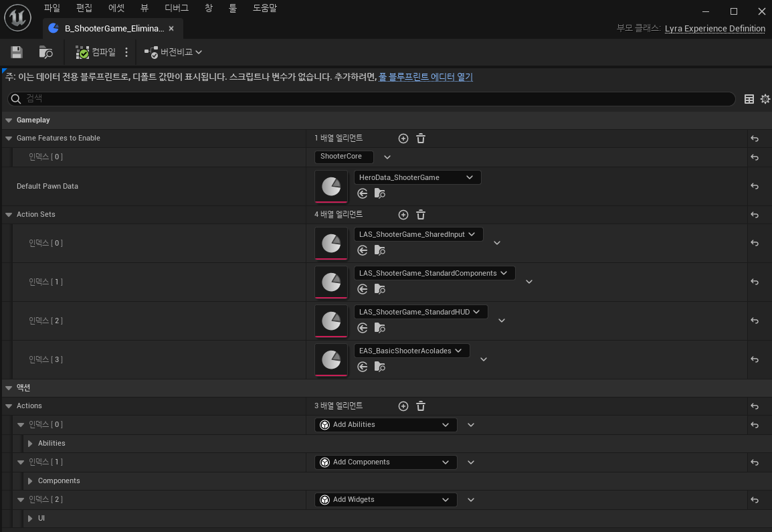Open the 뷰 menu
Screen dimensions: 772x532
pyautogui.click(x=144, y=8)
